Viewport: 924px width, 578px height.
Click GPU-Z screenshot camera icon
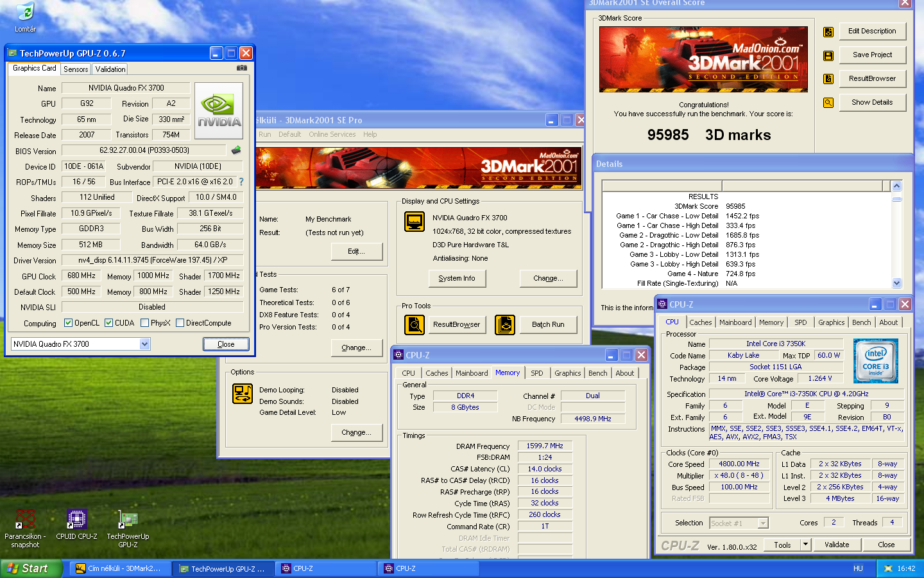[x=241, y=68]
